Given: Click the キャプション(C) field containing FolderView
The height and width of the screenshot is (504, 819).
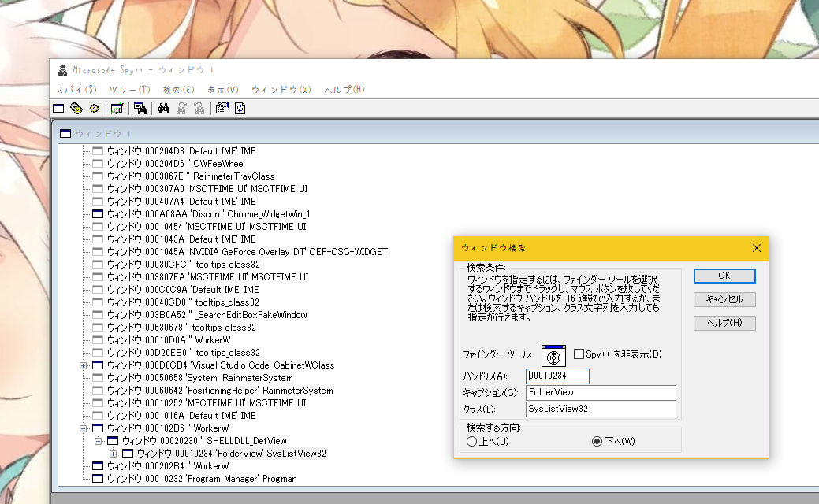Looking at the screenshot, I should tap(601, 392).
